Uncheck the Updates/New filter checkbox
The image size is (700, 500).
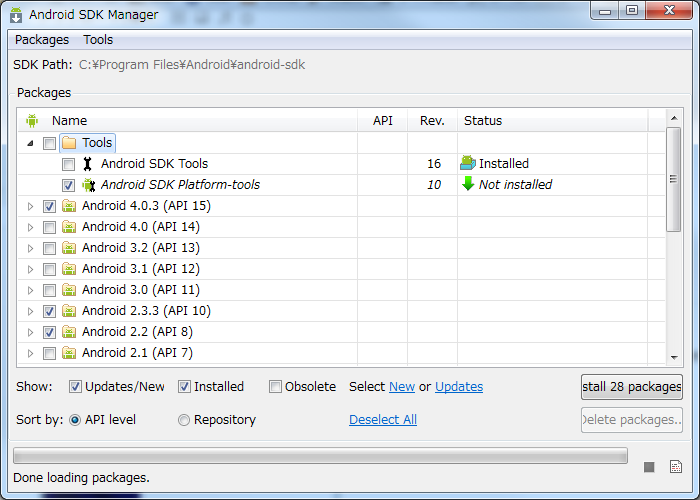click(75, 387)
